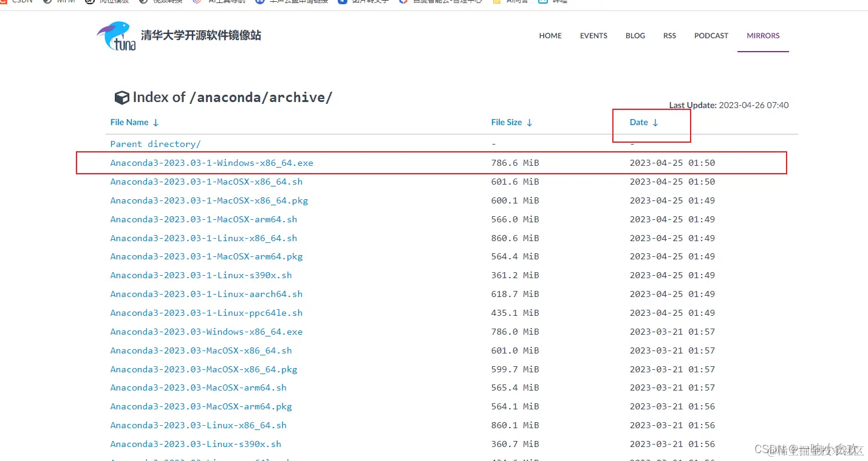
Task: Sort the listing by File Name
Action: 134,122
